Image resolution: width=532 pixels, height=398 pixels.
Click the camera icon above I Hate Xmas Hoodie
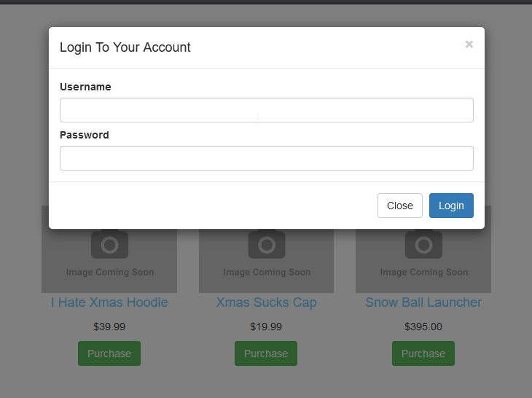click(x=109, y=244)
